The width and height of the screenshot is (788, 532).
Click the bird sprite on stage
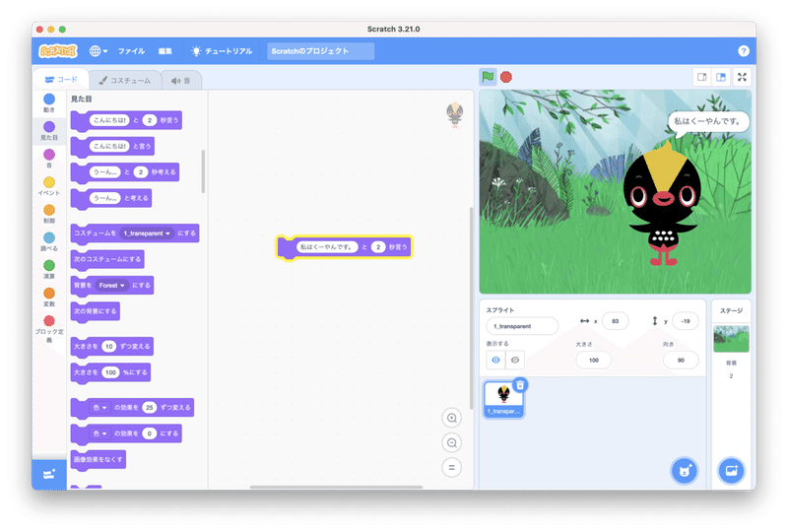tap(663, 203)
